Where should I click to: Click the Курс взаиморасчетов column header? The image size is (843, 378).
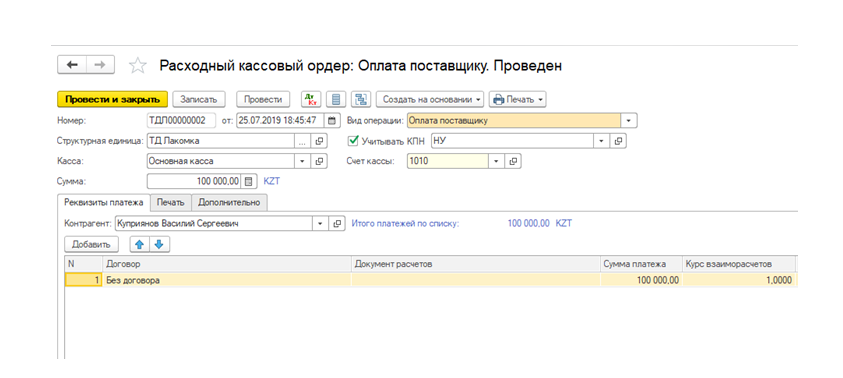pyautogui.click(x=739, y=264)
